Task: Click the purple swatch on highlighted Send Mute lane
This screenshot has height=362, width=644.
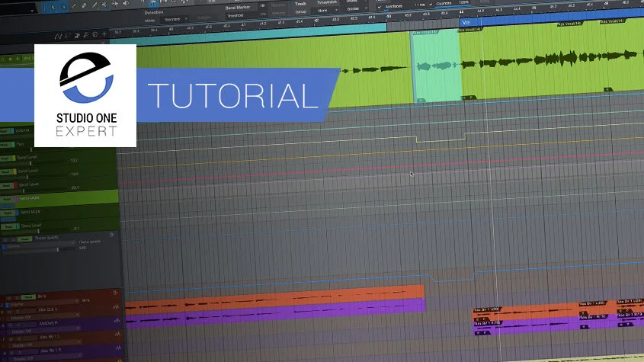Action: (x=17, y=199)
